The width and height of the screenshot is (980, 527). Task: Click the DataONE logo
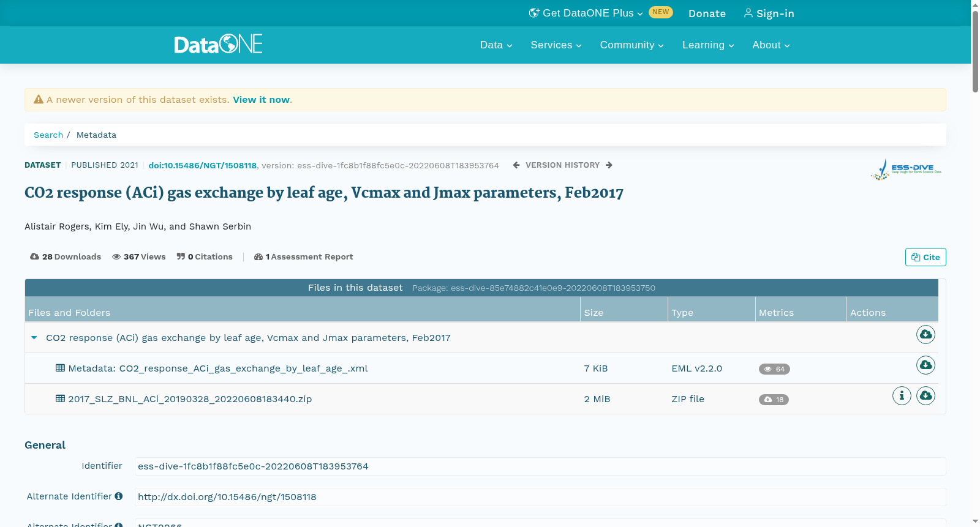coord(218,44)
